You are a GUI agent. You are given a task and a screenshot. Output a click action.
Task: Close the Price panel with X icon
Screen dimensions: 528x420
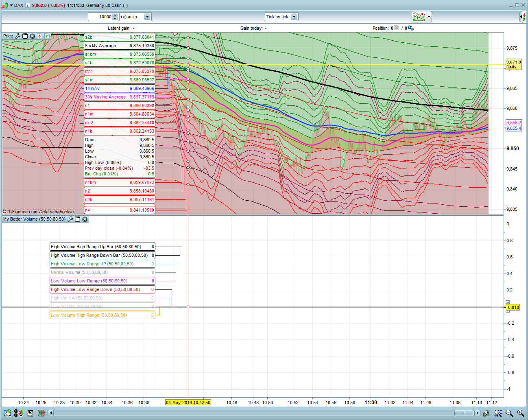point(33,36)
